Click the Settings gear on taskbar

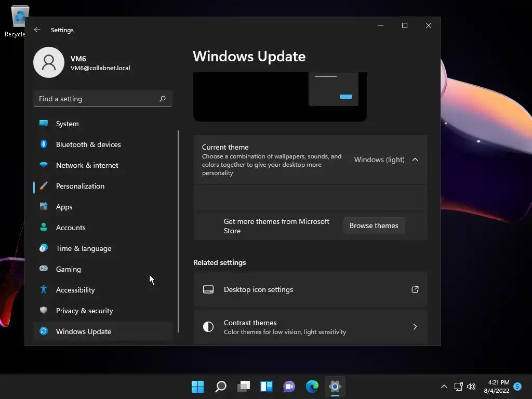[335, 387]
